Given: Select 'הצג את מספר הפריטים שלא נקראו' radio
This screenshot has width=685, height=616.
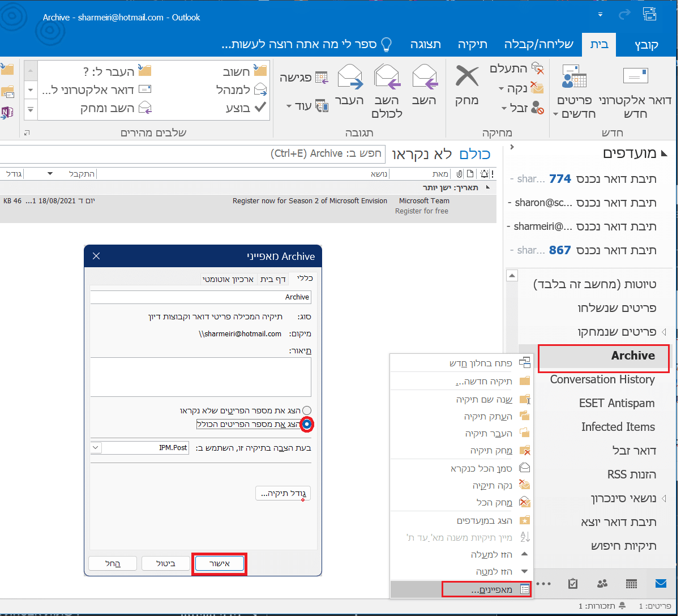Looking at the screenshot, I should pyautogui.click(x=307, y=410).
